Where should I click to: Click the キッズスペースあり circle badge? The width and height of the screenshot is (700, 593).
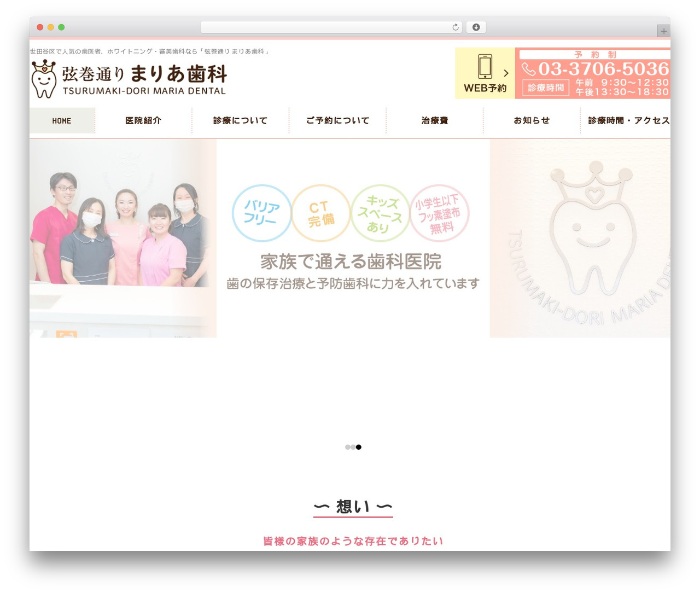coord(380,213)
